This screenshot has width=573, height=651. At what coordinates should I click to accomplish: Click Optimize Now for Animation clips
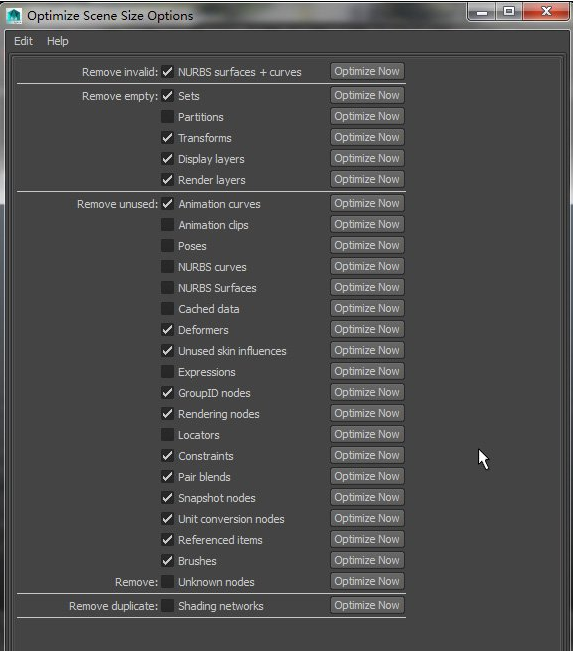click(367, 224)
